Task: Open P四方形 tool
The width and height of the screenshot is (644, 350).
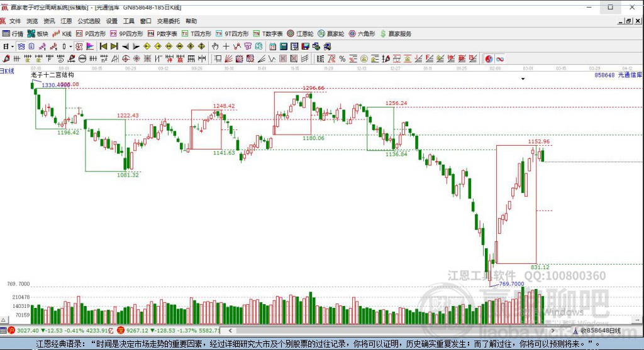Action: click(91, 34)
